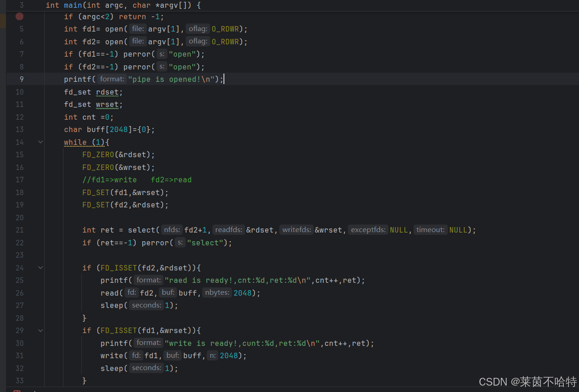Click O_RDWR on the fd2 open line

225,42
